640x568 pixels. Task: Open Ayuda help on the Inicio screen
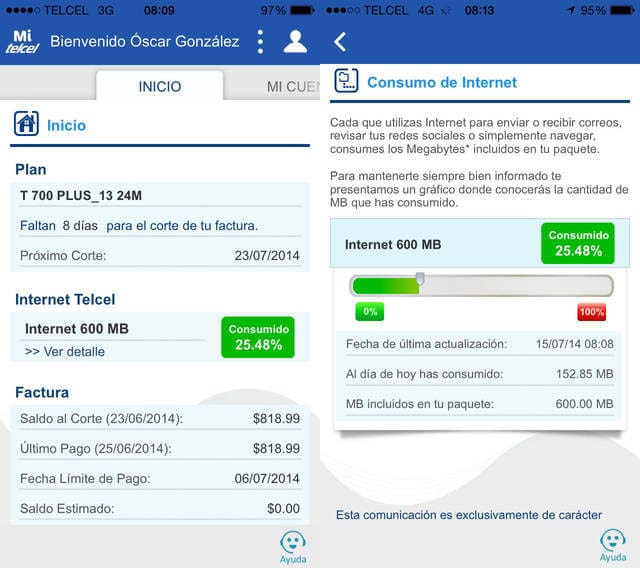tap(293, 547)
